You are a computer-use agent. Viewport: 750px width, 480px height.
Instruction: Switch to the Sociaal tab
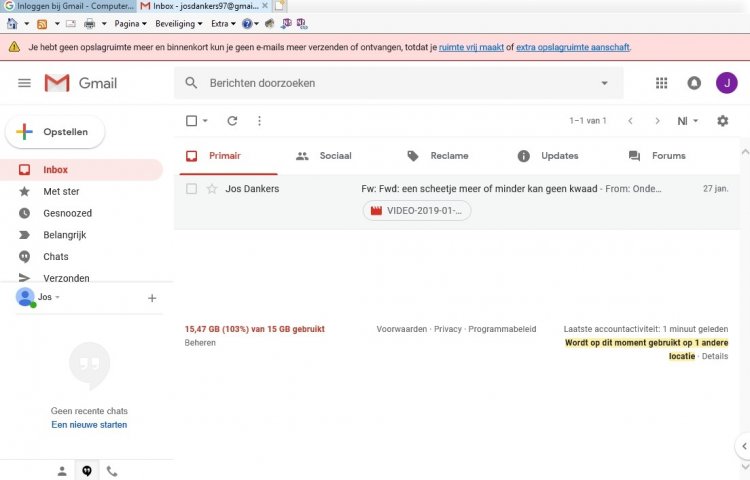[x=324, y=156]
